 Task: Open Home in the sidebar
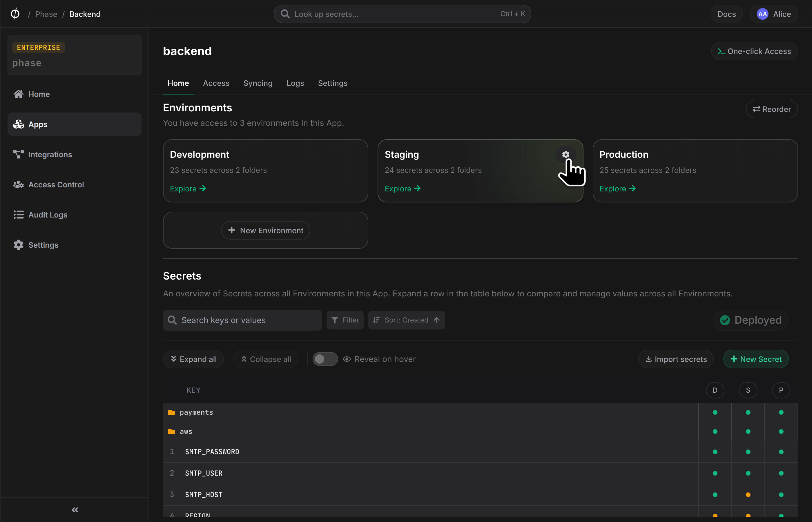point(74,94)
